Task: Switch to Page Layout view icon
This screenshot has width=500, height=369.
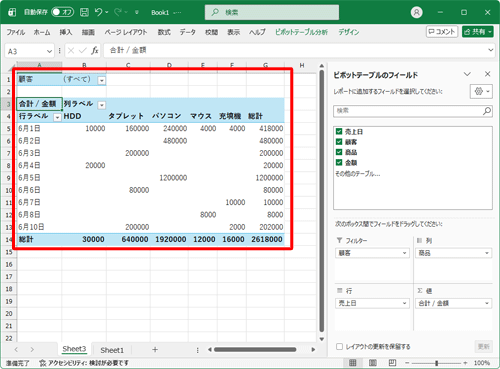Action: (x=373, y=363)
